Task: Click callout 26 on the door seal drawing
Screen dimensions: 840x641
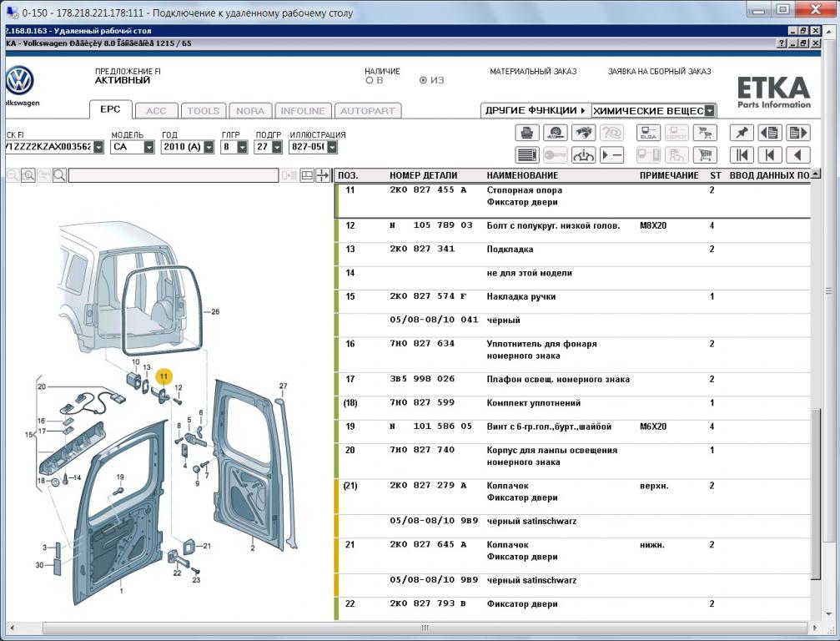Action: (x=215, y=311)
